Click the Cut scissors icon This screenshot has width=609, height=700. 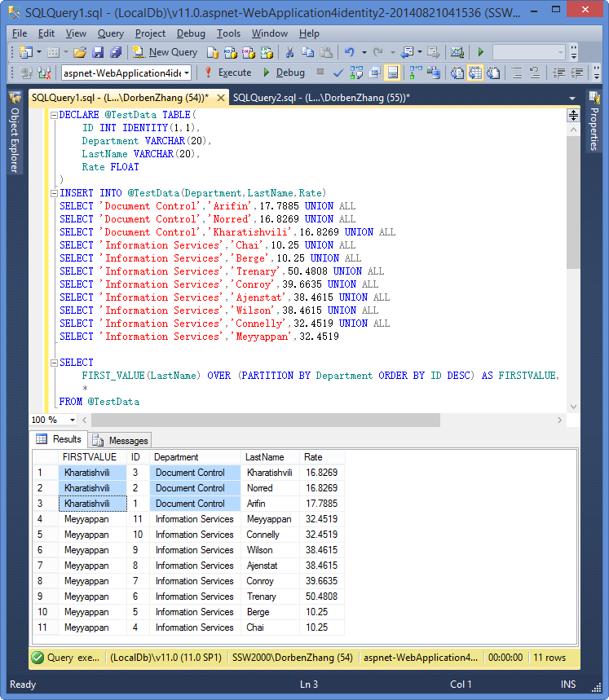click(289, 52)
